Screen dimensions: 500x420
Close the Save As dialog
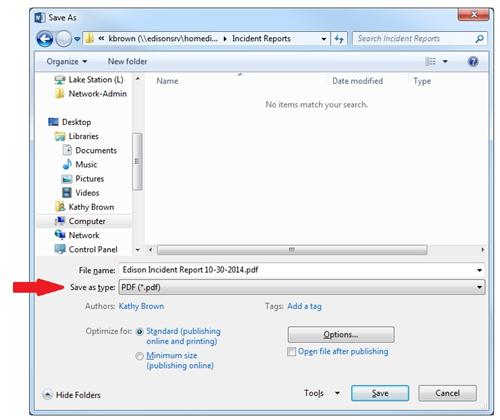click(x=474, y=14)
